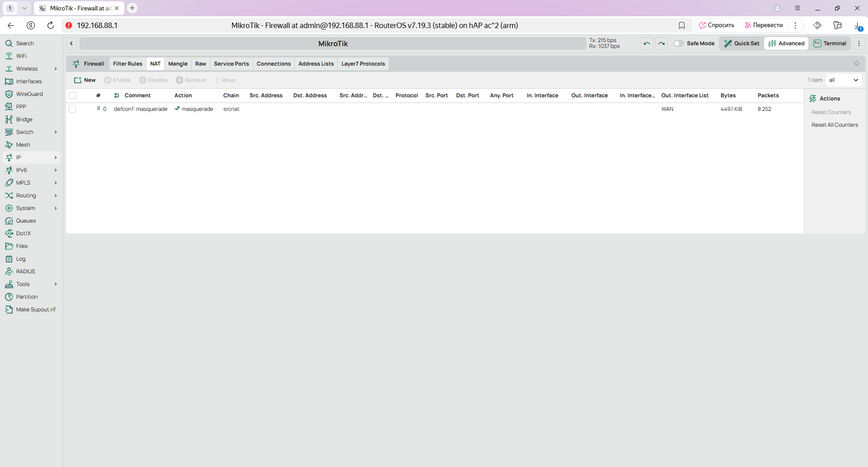Switch to Filter Rules tab

127,64
